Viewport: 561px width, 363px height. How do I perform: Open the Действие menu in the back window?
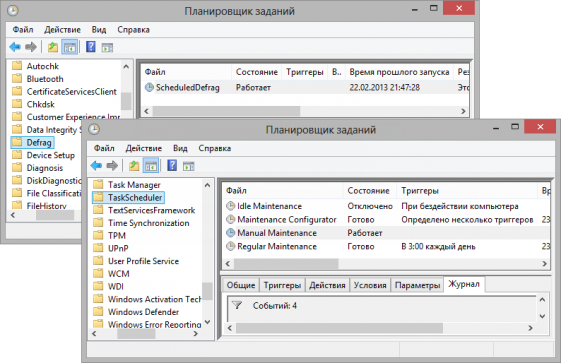(x=62, y=29)
